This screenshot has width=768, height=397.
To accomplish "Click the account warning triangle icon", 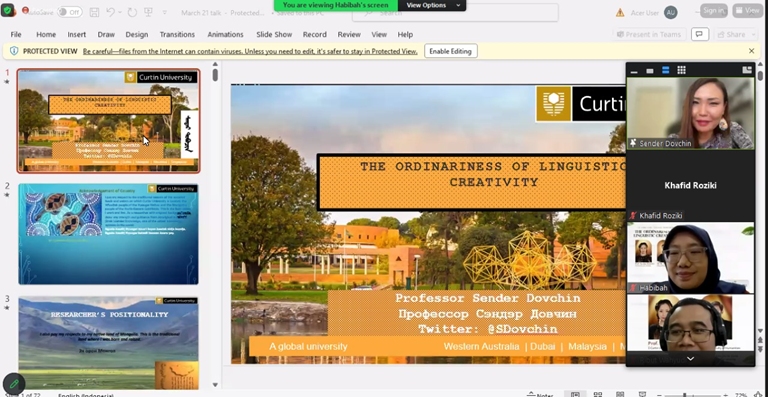I will (620, 13).
